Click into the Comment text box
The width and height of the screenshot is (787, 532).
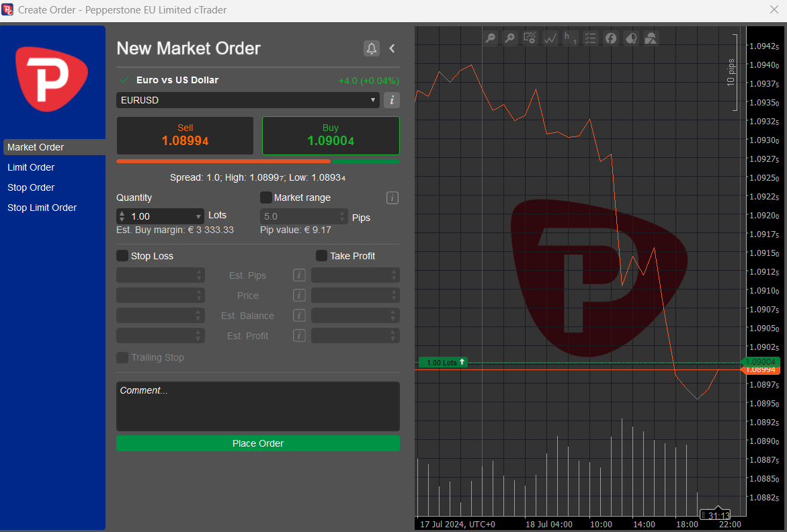pyautogui.click(x=258, y=406)
